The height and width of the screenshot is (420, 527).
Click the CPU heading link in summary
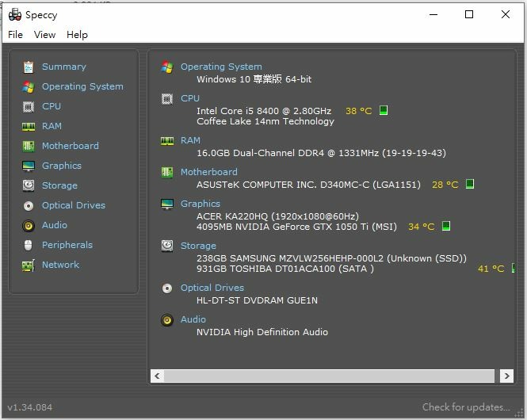tap(190, 98)
